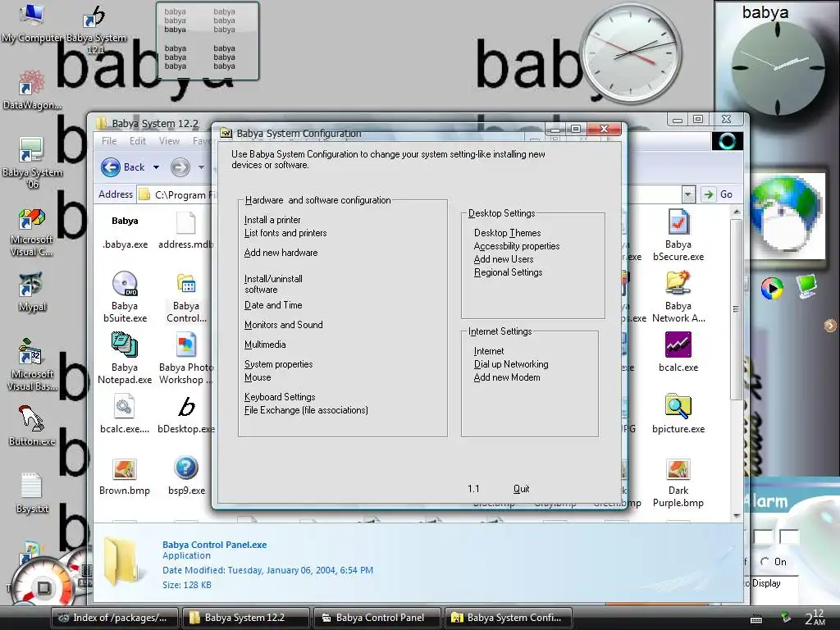Select address.mdb file icon
840x630 pixels.
(x=186, y=231)
